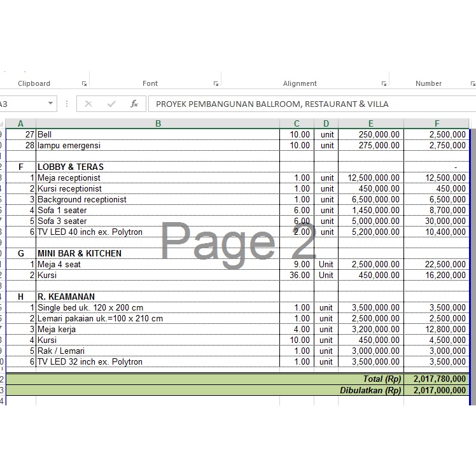Select the 'LOBBY & TERAS' heading cell

coord(158,167)
